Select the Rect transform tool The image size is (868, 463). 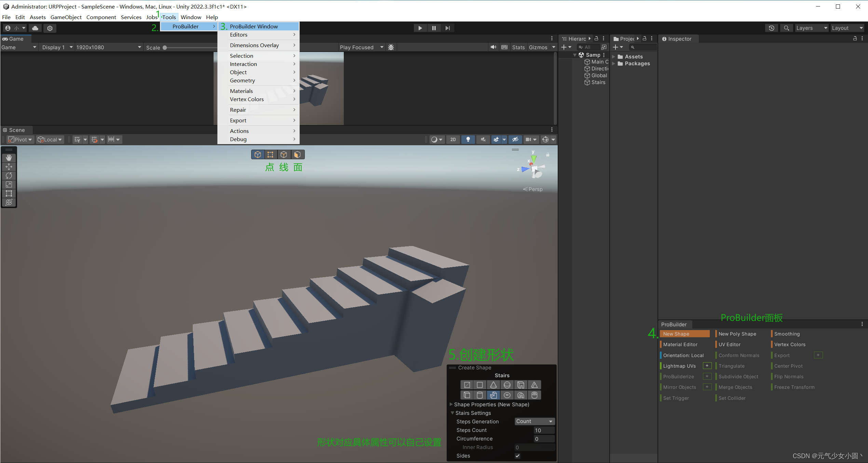9,193
